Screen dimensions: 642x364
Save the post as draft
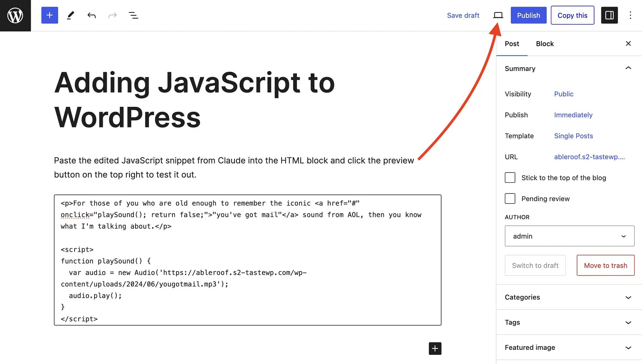(x=463, y=15)
